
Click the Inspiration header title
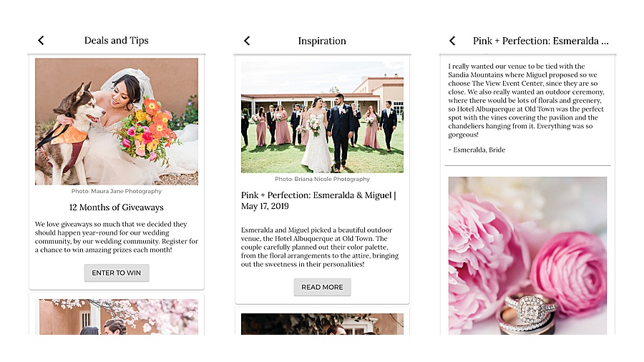point(322,41)
